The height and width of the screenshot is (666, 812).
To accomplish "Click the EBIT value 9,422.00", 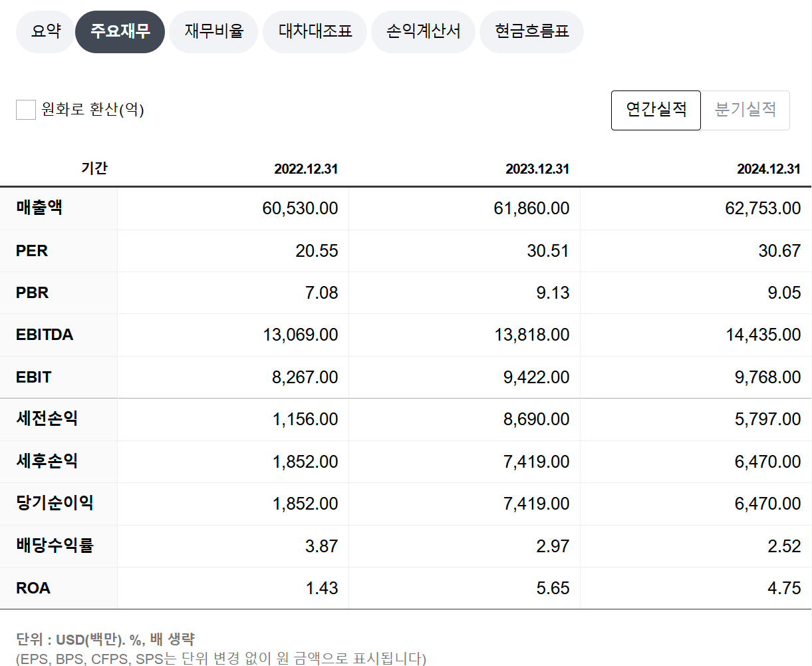I will pyautogui.click(x=536, y=377).
